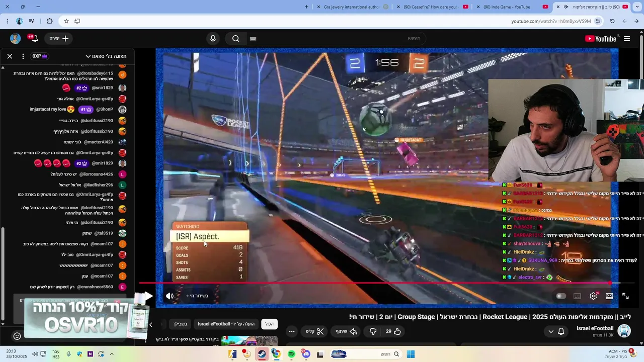This screenshot has height=362, width=644.
Task: Open more actions ellipsis below the video
Action: (292, 331)
